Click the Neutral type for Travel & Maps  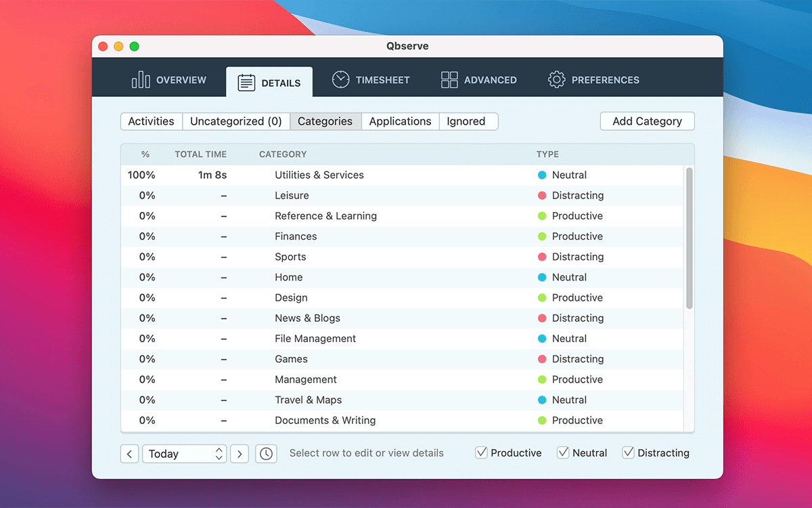569,400
